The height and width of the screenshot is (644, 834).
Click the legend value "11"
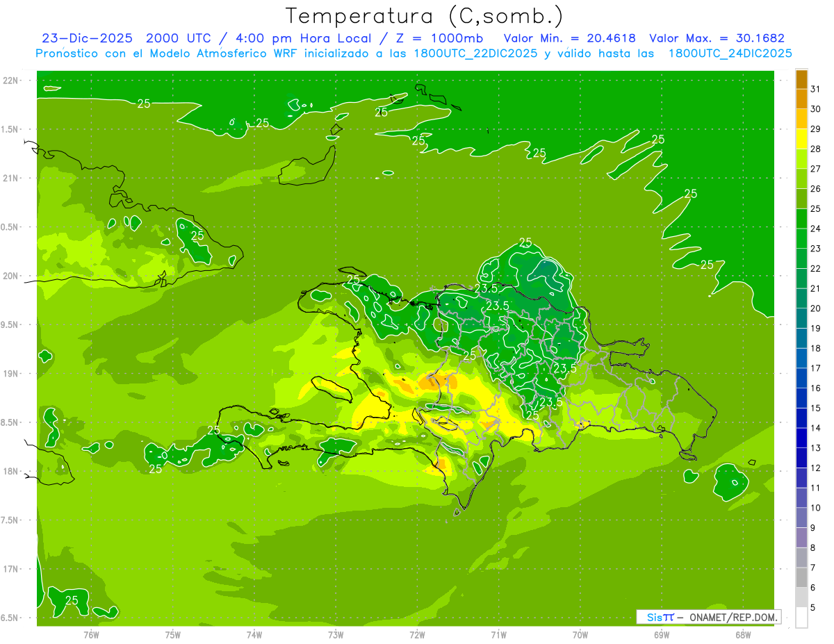coord(816,488)
